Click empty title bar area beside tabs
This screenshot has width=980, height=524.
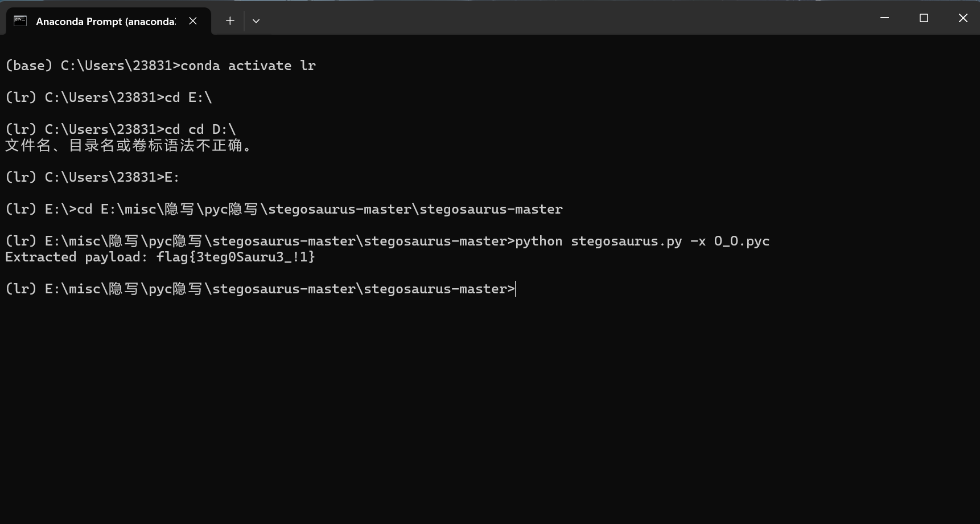563,18
